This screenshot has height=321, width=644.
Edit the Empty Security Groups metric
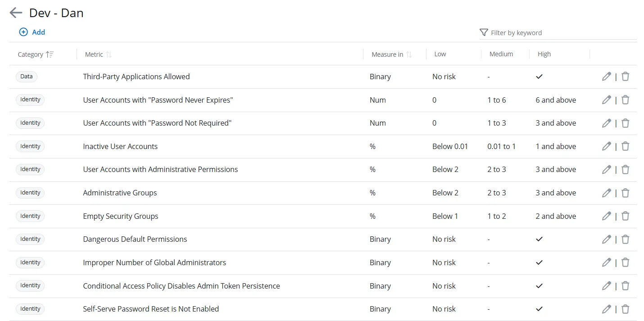click(607, 216)
